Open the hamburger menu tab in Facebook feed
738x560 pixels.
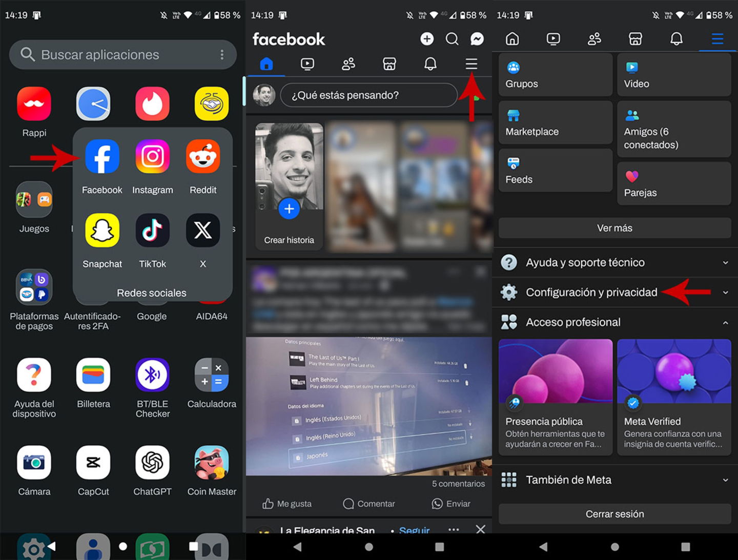pyautogui.click(x=471, y=64)
